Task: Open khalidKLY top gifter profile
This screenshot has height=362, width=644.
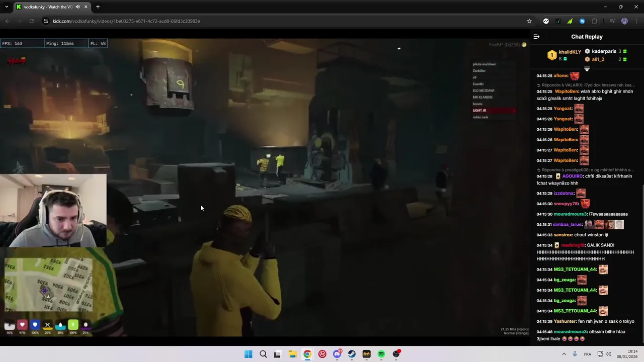Action: click(563, 55)
